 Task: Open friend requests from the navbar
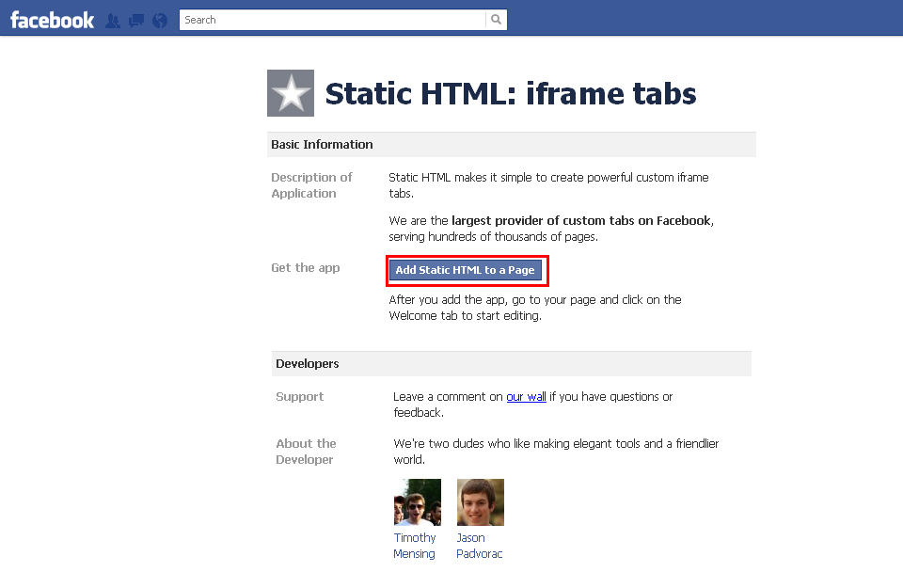pos(113,19)
